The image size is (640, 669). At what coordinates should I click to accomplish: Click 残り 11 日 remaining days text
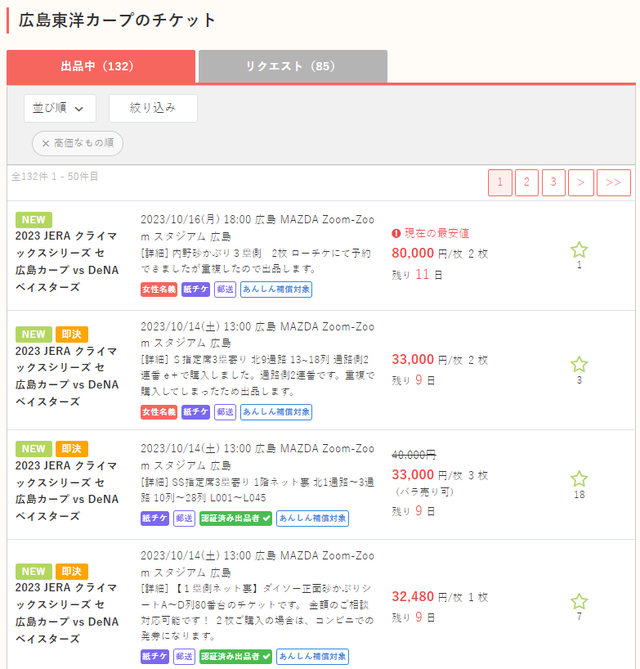point(417,275)
